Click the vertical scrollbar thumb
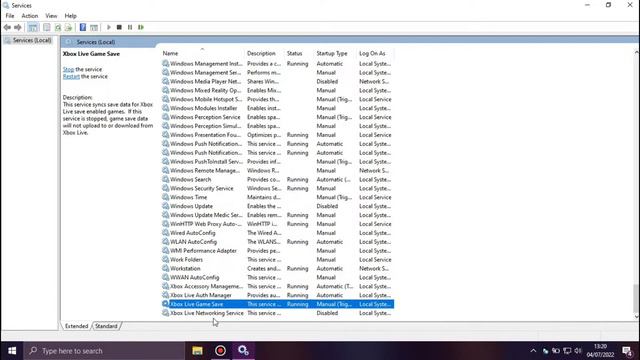This screenshot has height=360, width=640. tap(636, 298)
